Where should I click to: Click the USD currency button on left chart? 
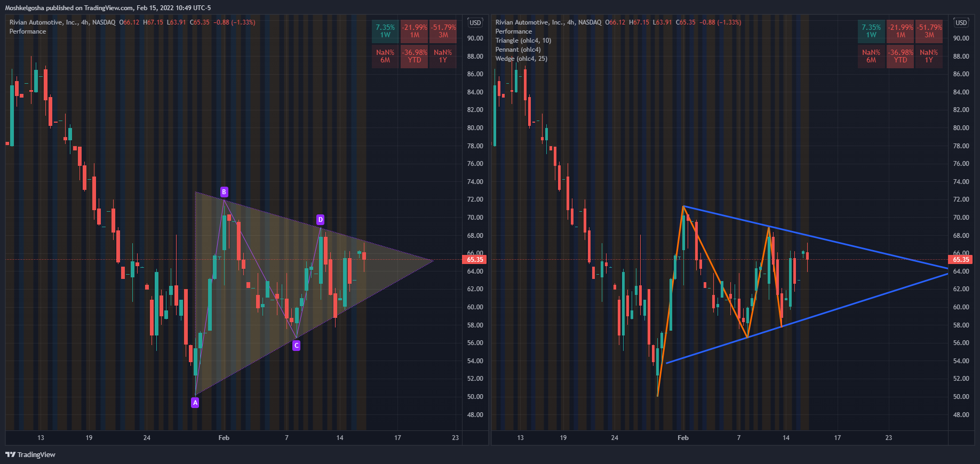(475, 22)
